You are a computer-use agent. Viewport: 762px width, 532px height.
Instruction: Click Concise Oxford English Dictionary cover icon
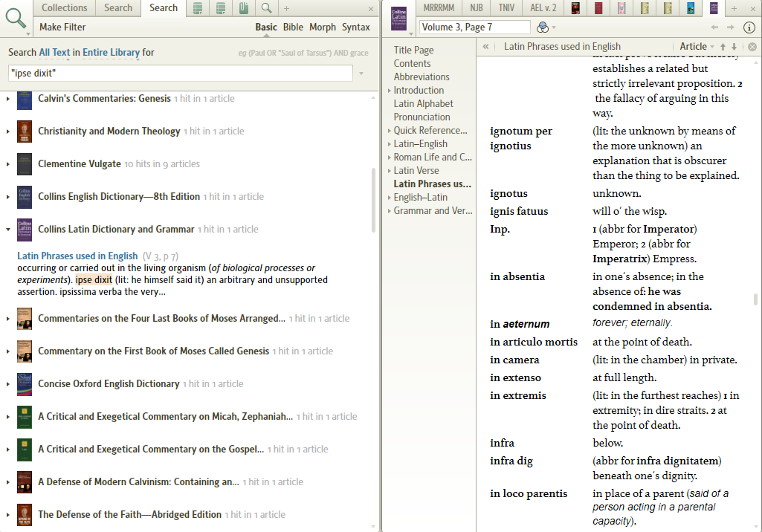(x=25, y=384)
